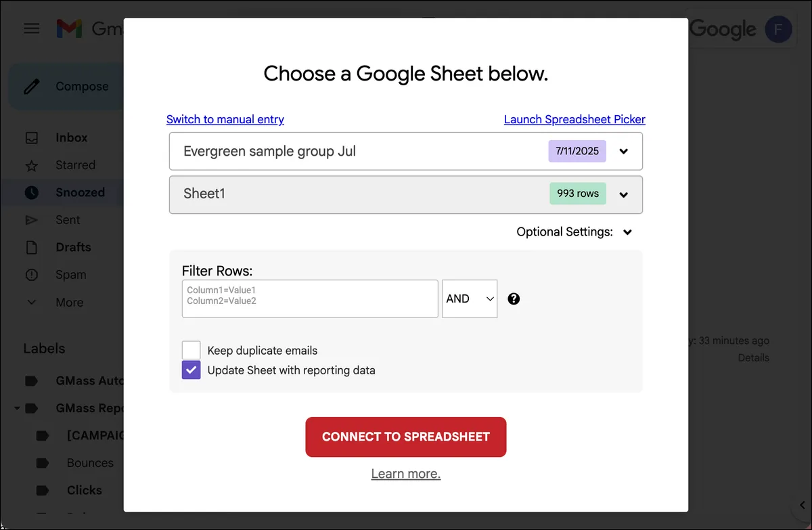Screen dimensions: 812x530
Task: Open the Google account avatar F
Action: coord(778,29)
